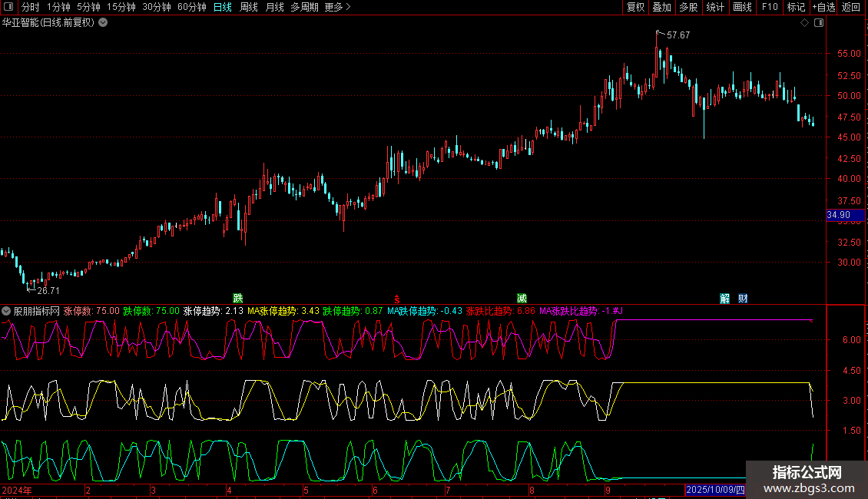Open the 多股 multi-stock view
This screenshot has width=868, height=499.
688,7
